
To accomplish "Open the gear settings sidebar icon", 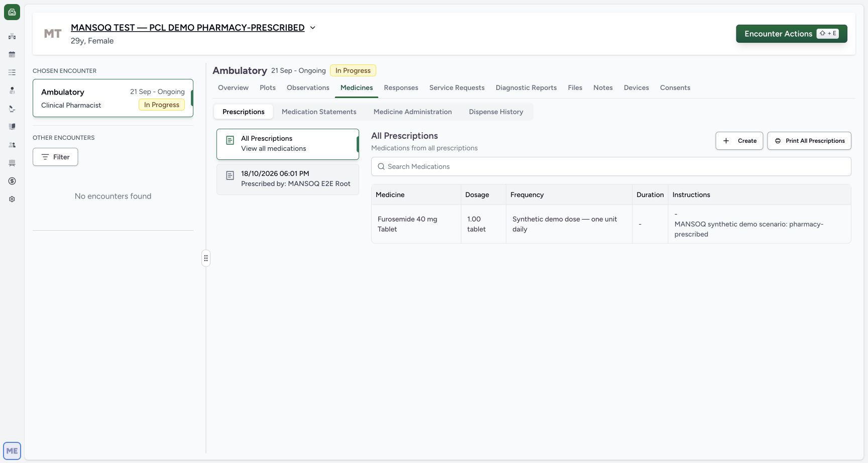I will pyautogui.click(x=12, y=199).
